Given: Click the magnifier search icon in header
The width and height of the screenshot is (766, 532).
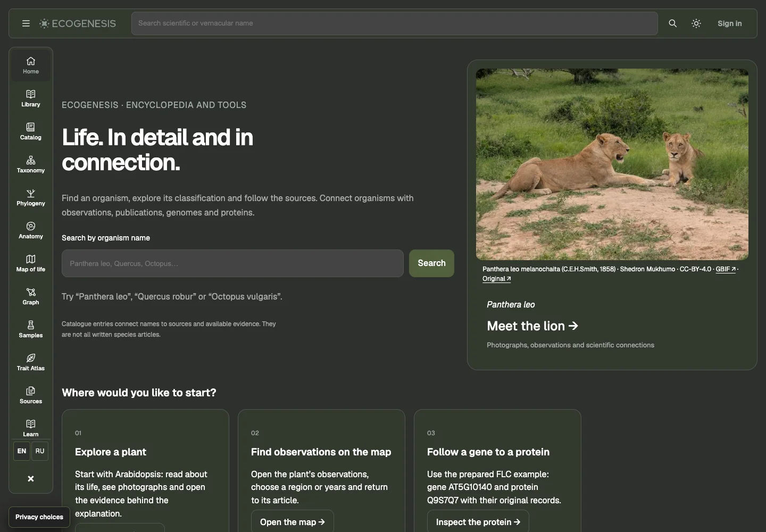Looking at the screenshot, I should [672, 23].
